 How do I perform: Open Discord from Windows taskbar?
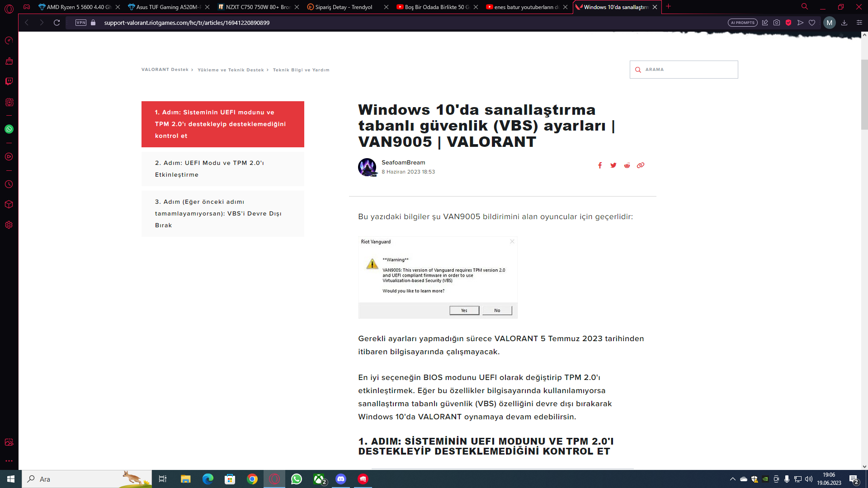(x=341, y=479)
